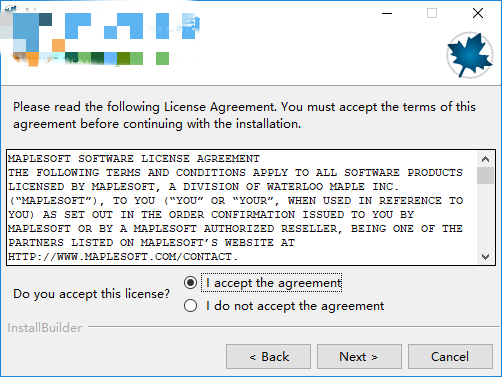Viewport: 502px width, 377px height.
Task: Click the installer title bar app icon
Action: point(11,10)
